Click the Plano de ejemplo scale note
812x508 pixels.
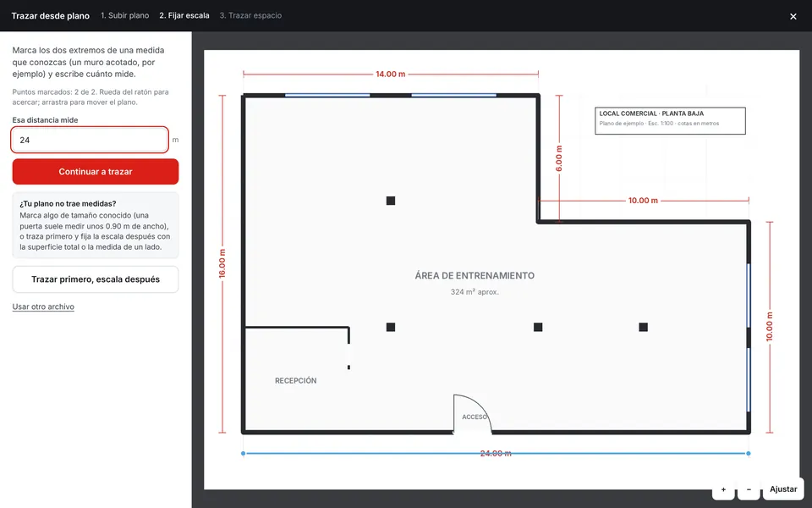pos(659,124)
